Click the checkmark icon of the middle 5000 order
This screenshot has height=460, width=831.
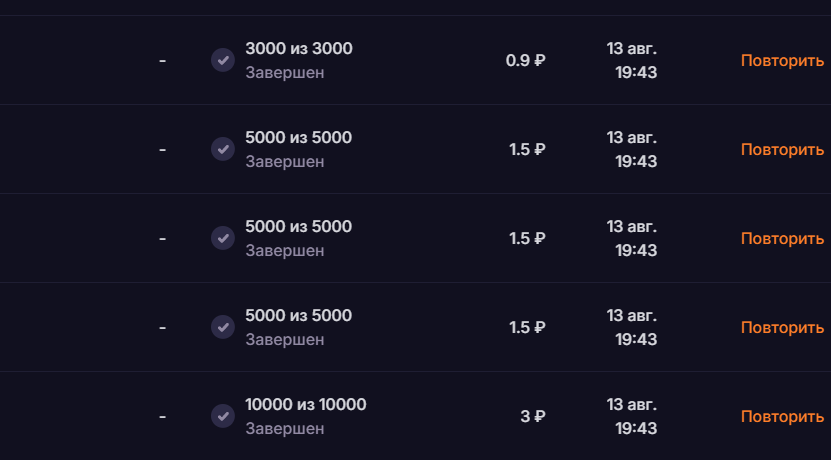point(223,238)
